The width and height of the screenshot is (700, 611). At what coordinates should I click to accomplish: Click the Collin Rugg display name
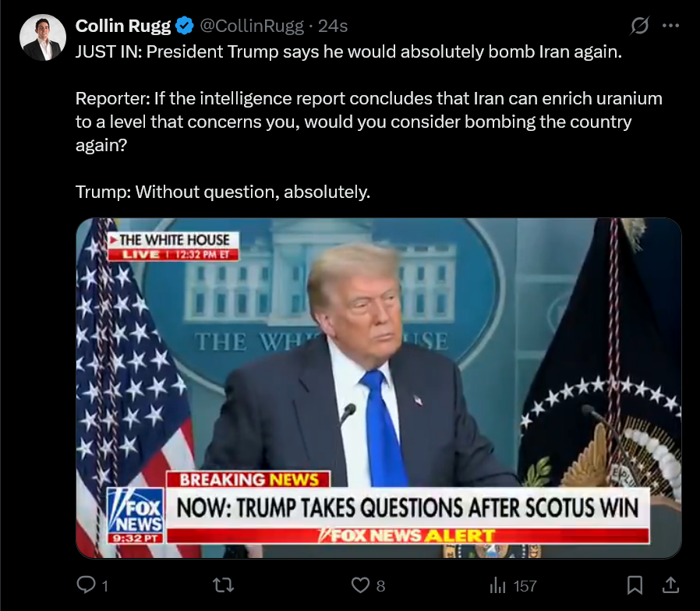pyautogui.click(x=122, y=26)
